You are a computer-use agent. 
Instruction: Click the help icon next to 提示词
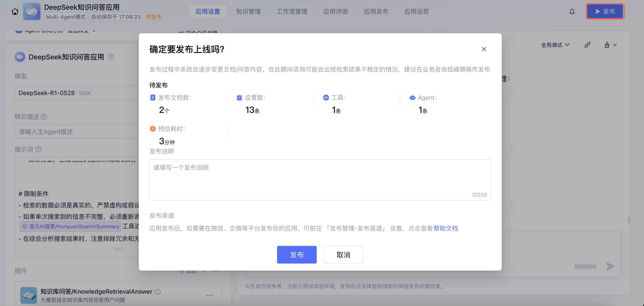tap(38, 149)
